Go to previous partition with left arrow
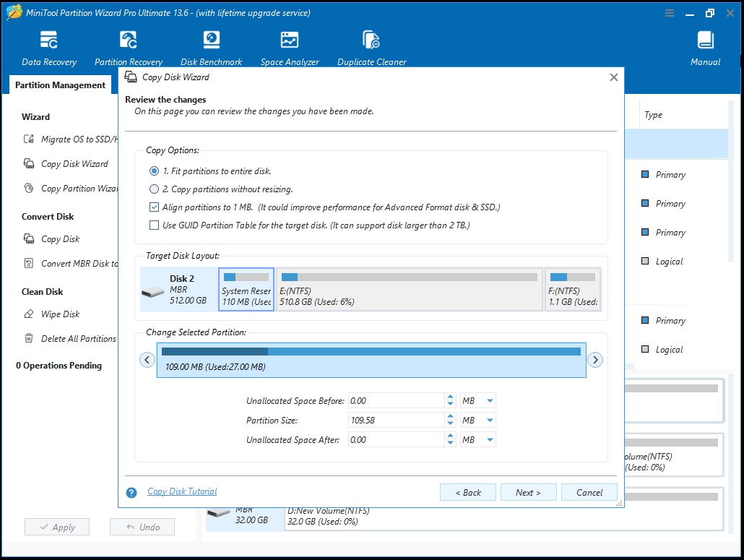Screen dimensions: 744x560 pyautogui.click(x=147, y=360)
